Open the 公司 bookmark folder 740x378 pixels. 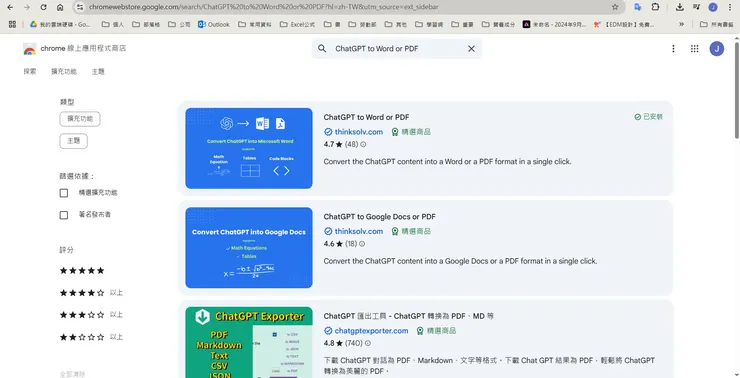coord(179,24)
